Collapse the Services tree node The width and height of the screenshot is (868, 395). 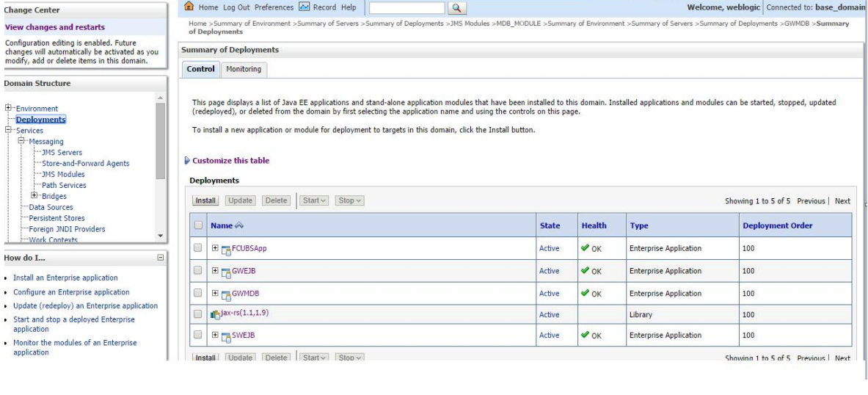(8, 130)
